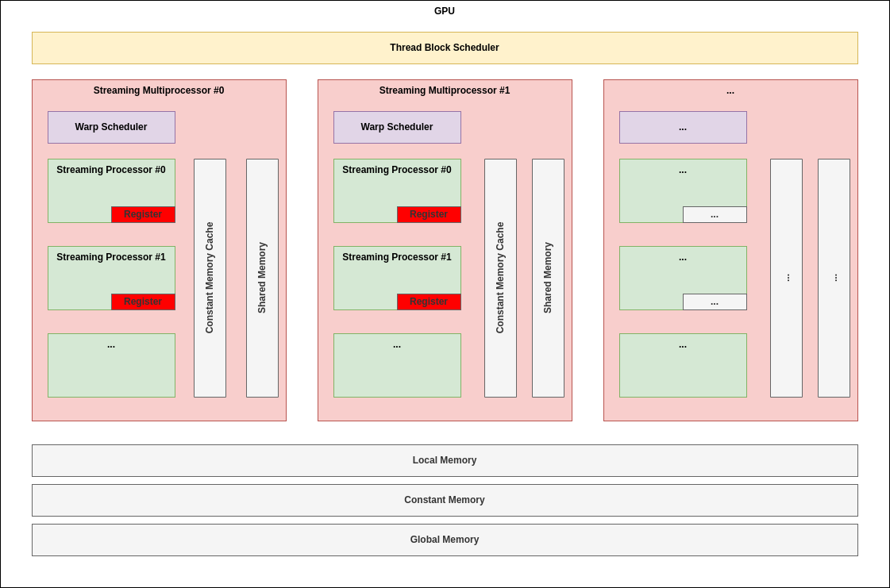Click red Register of Streaming Processor #0 in Multiprocessor #0
The image size is (890, 588).
(143, 214)
